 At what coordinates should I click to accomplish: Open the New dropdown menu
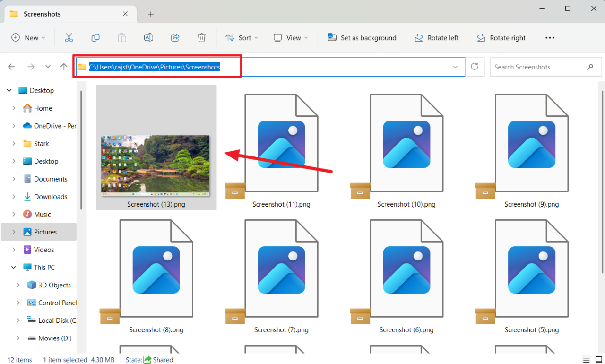(x=28, y=38)
